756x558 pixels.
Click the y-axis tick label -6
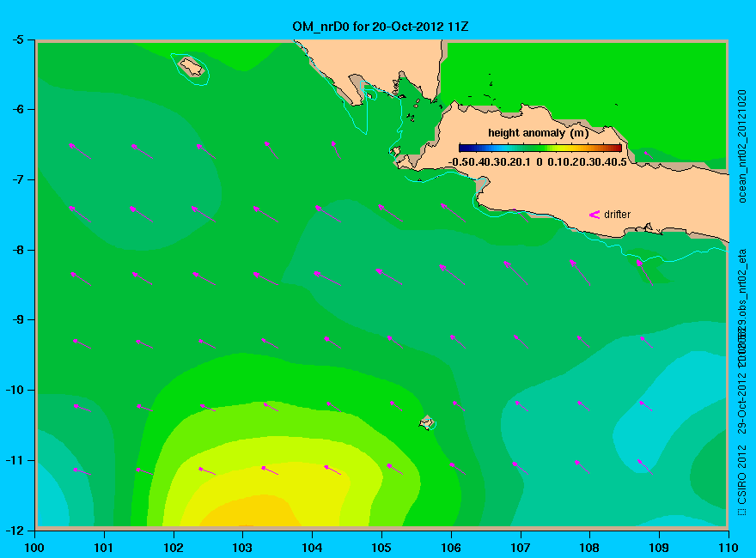pos(17,109)
